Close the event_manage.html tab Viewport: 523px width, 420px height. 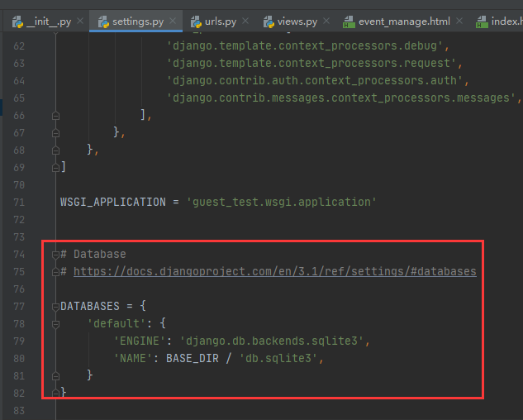(x=459, y=21)
